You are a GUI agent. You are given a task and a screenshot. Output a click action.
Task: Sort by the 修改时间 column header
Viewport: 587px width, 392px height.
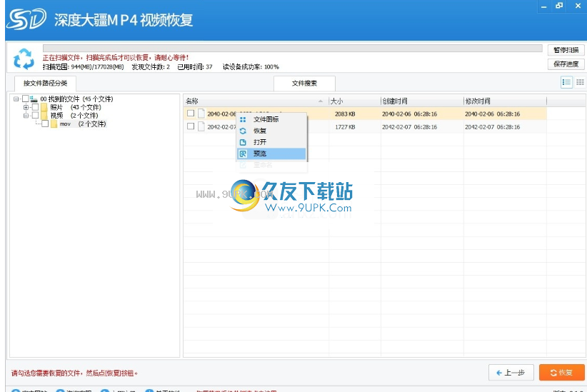point(505,101)
